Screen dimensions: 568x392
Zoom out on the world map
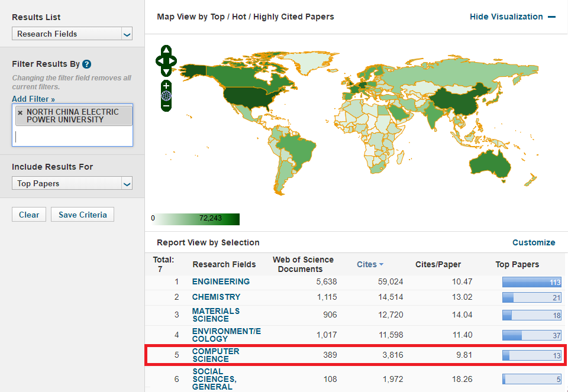point(166,106)
